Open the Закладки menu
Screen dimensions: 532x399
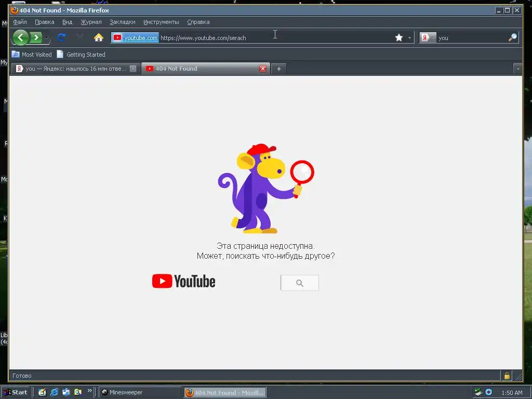tap(123, 22)
